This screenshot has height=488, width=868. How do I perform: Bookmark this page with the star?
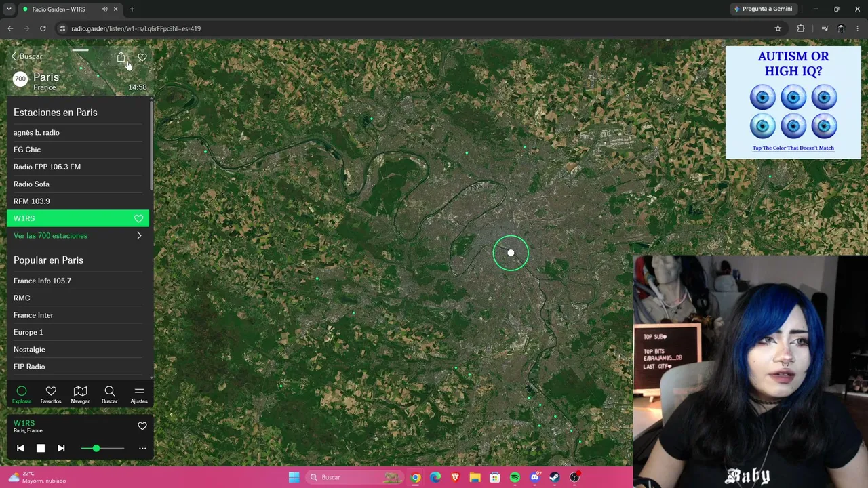coord(778,28)
